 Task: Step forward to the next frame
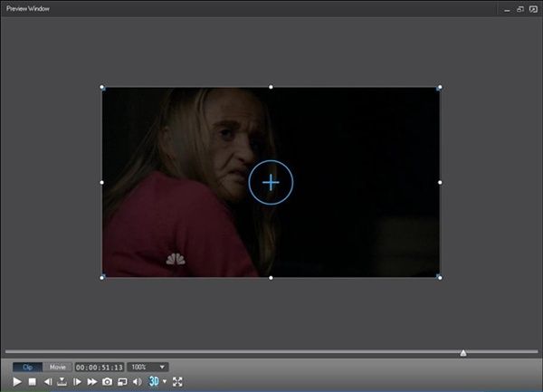coord(77,382)
